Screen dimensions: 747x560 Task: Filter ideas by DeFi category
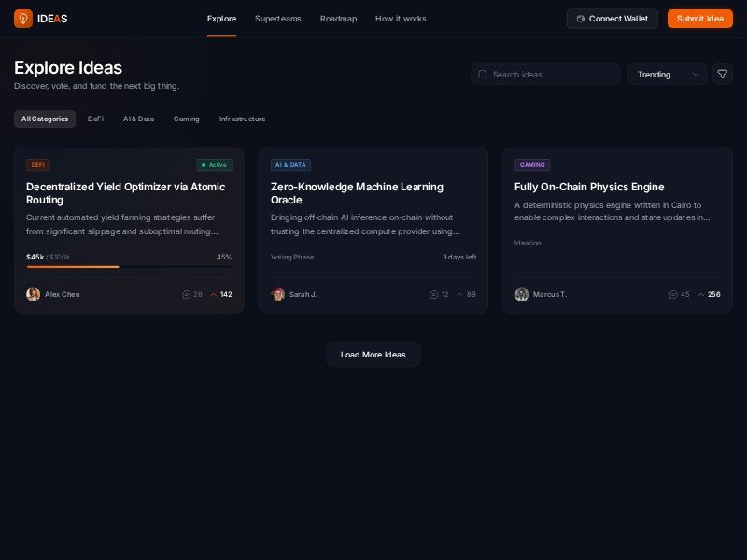(96, 119)
